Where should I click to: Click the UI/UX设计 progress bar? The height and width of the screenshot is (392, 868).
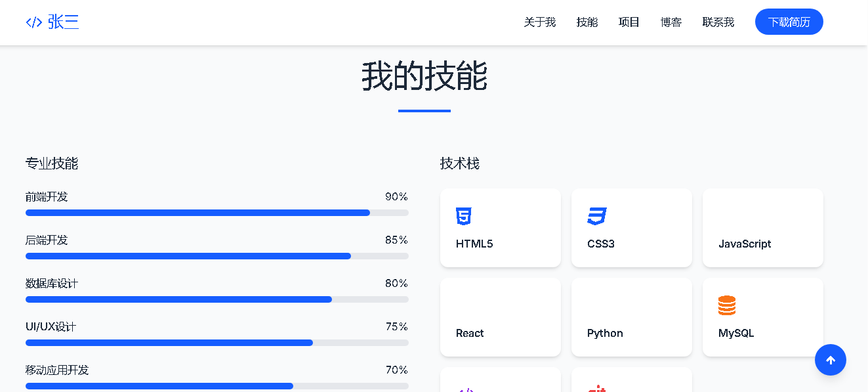pyautogui.click(x=217, y=343)
